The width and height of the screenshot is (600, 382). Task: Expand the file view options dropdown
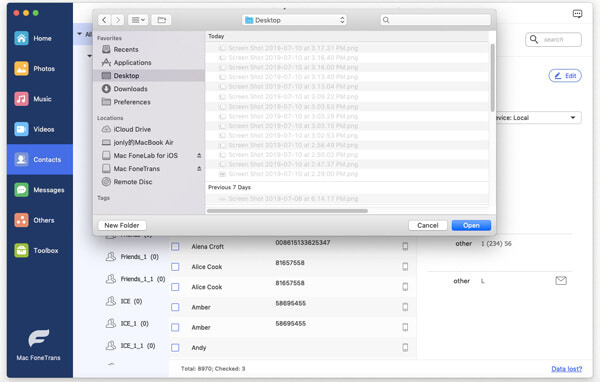(x=138, y=20)
